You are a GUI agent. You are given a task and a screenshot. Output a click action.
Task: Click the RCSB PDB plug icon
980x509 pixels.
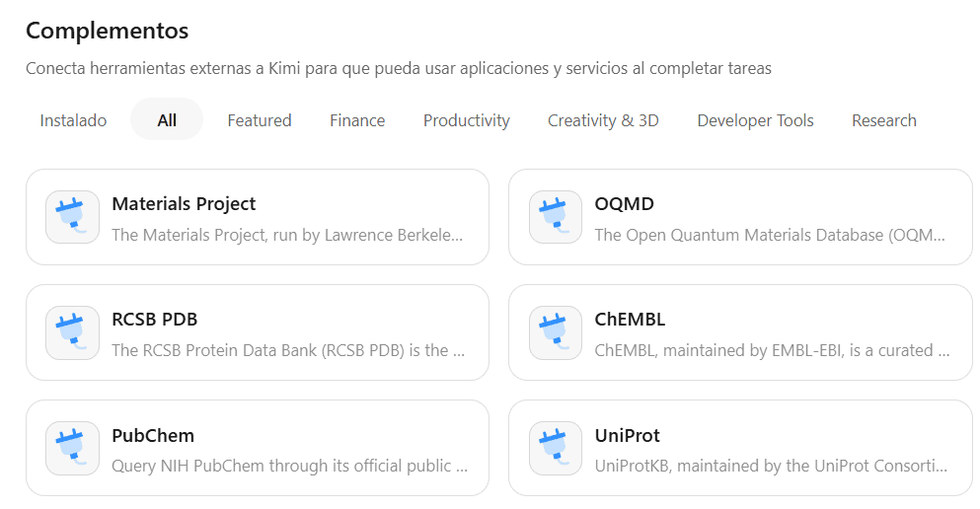[72, 332]
